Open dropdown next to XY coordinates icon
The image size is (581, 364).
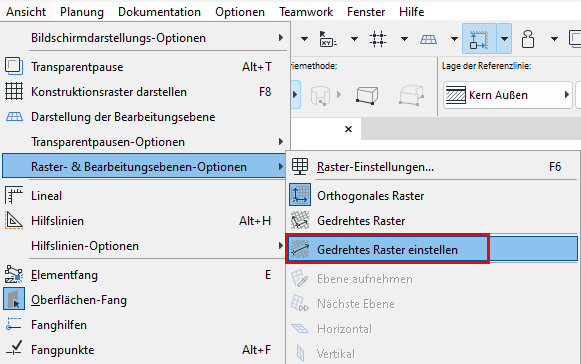tap(354, 39)
